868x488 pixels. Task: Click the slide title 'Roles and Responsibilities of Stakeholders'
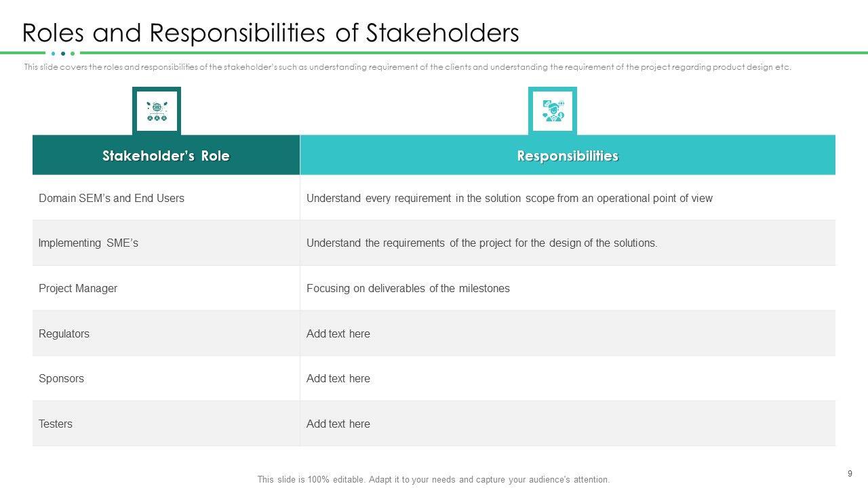[x=271, y=33]
